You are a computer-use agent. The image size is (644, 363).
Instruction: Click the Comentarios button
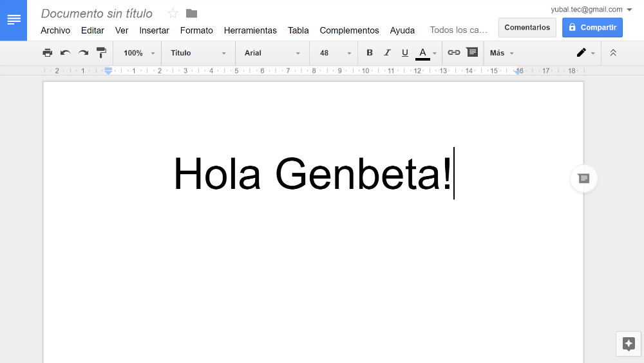tap(527, 28)
